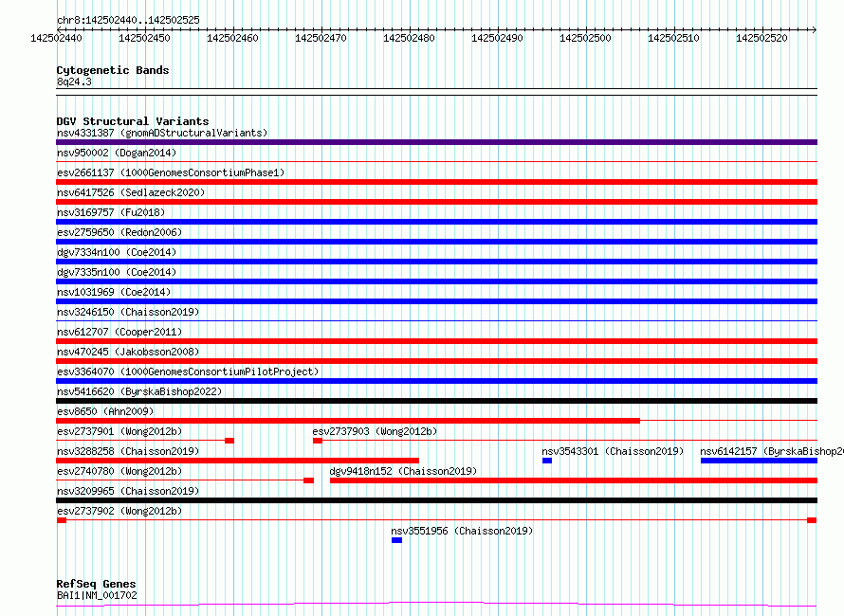The width and height of the screenshot is (844, 616).
Task: Select the nsv6142157 blue variant bar
Action: pyautogui.click(x=758, y=461)
